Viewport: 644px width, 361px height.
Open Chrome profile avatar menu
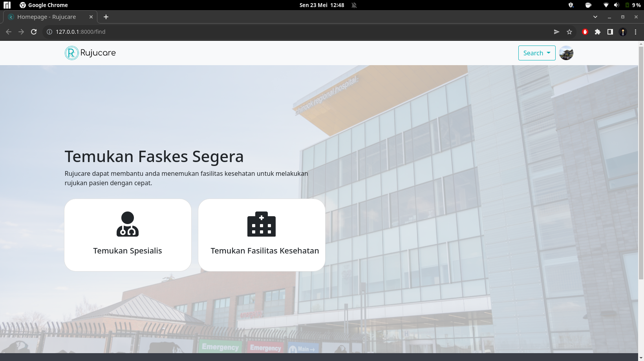(x=623, y=32)
